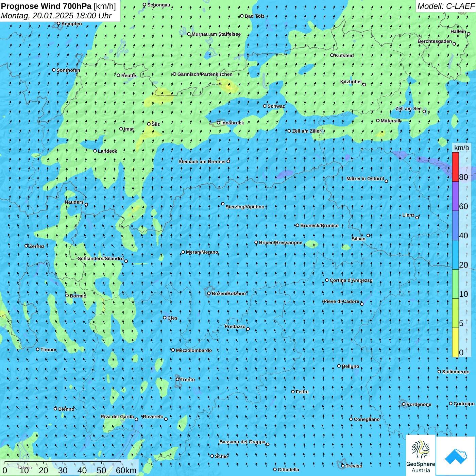
Task: Click the Spilimbergo location dot
Action: pyautogui.click(x=439, y=372)
